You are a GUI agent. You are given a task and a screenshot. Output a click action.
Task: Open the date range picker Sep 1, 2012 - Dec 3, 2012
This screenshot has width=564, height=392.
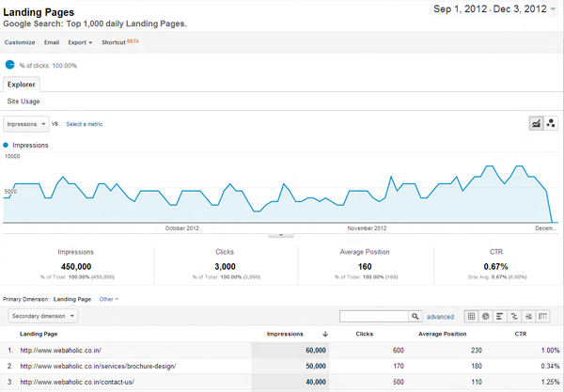point(495,9)
